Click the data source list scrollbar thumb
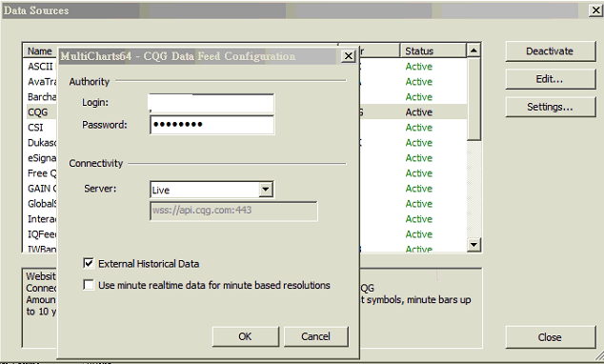Screen dimensions: 604x364 tap(473, 98)
